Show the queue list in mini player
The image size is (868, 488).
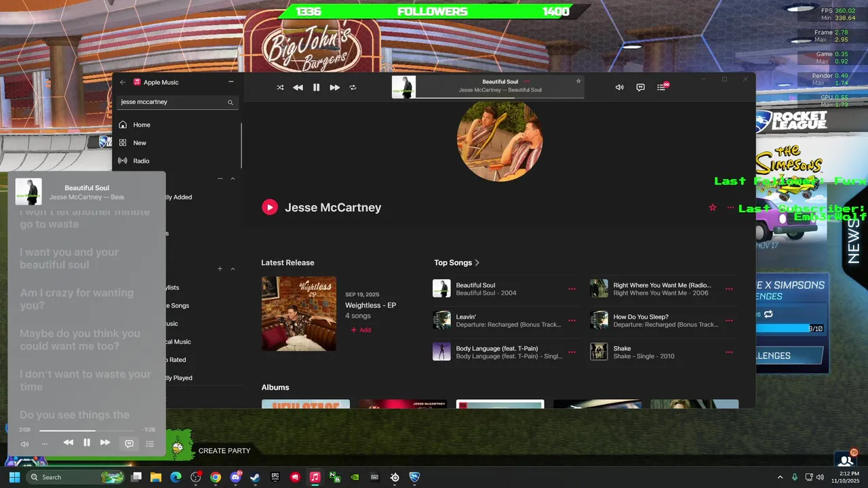[x=150, y=444]
